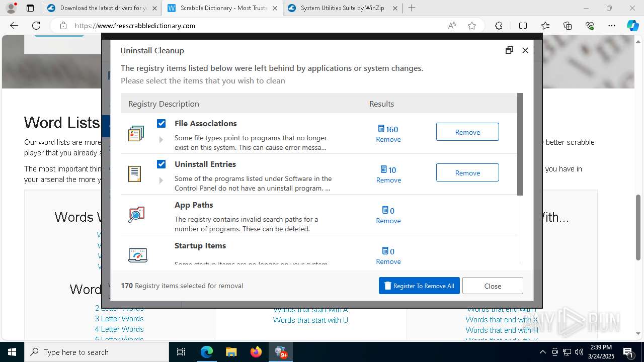Click the Results column header
The image size is (644, 362).
[x=381, y=104]
